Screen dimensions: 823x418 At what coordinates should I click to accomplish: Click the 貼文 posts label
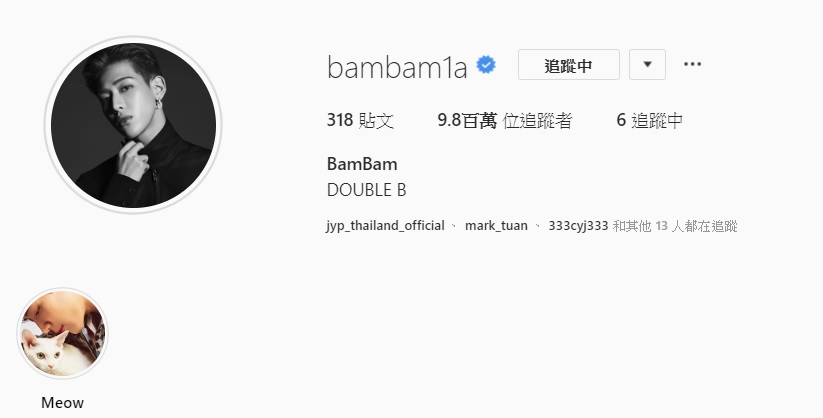[x=376, y=121]
